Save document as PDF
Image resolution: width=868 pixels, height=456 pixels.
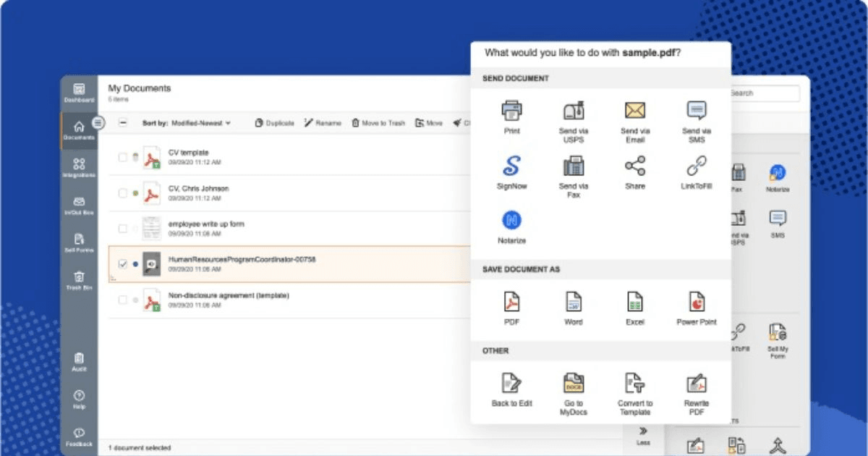click(512, 308)
